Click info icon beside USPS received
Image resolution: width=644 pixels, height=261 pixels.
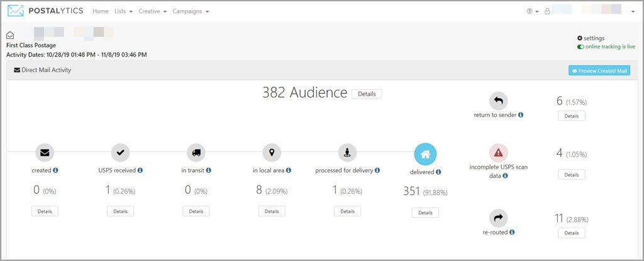(x=140, y=170)
